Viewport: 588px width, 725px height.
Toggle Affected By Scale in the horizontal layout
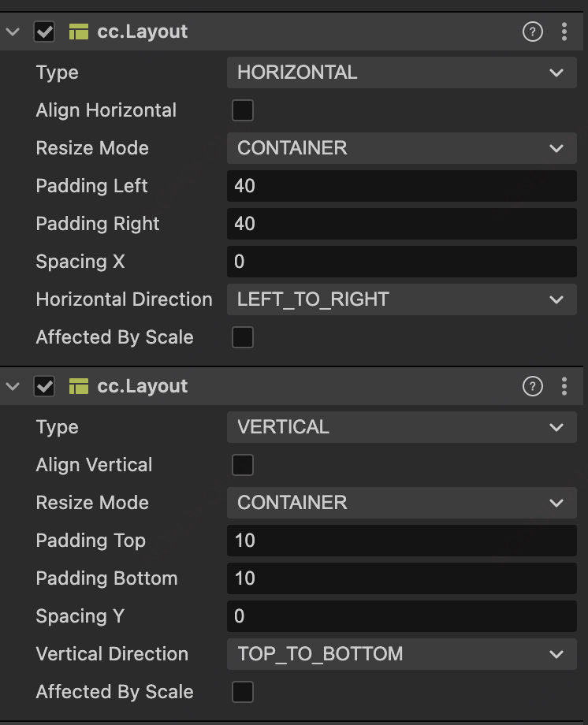243,337
